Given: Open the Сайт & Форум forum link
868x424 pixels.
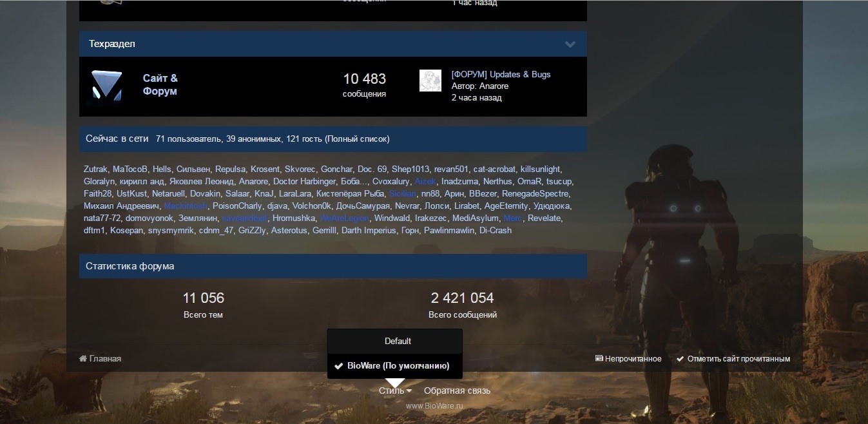Looking at the screenshot, I should [x=160, y=85].
